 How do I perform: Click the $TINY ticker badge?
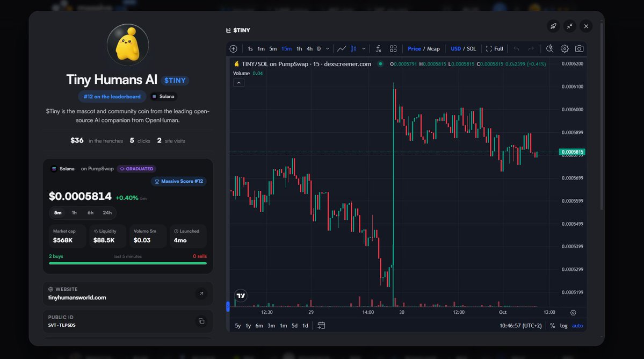pyautogui.click(x=175, y=81)
